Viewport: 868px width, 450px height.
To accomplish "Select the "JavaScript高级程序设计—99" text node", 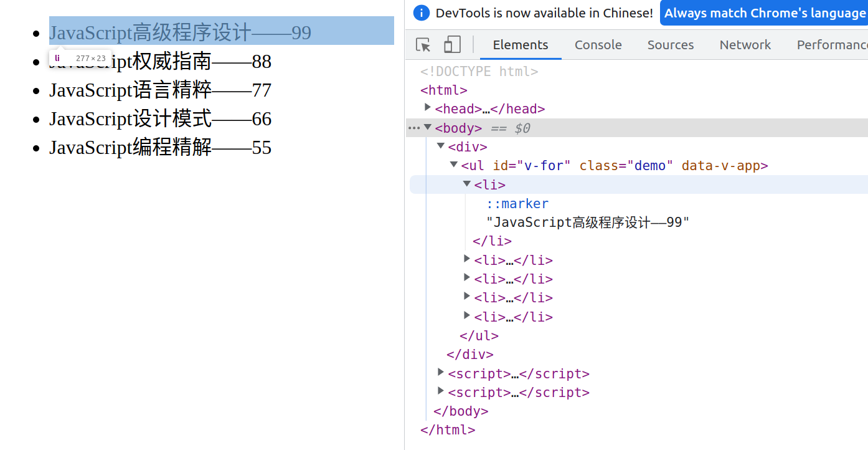I will [588, 223].
